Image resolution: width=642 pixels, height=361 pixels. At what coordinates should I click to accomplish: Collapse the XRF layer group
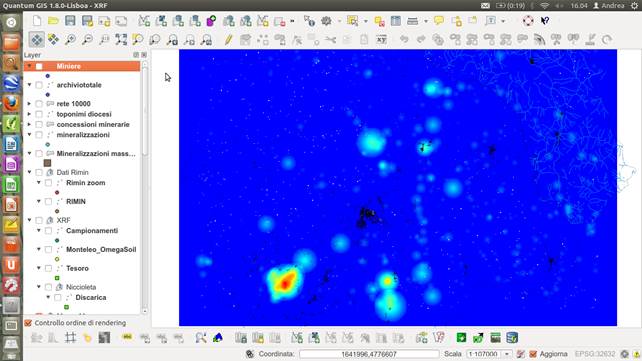coord(29,220)
